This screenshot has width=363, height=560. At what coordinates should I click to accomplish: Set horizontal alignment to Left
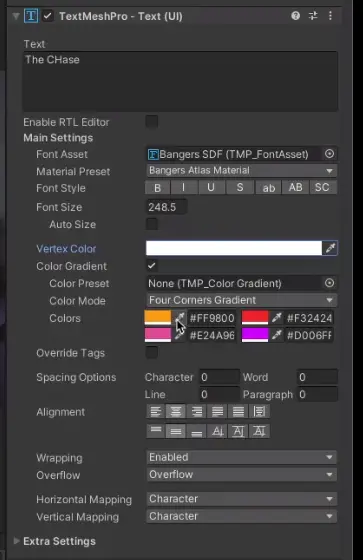click(156, 411)
